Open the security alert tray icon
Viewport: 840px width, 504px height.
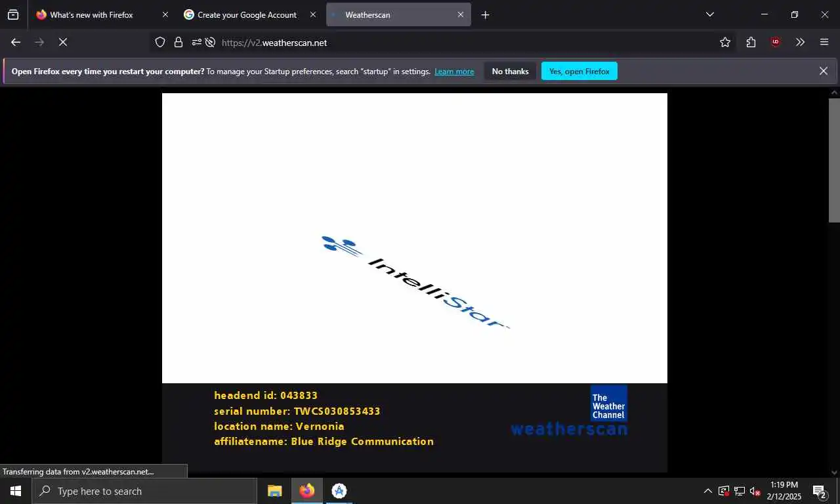(724, 491)
